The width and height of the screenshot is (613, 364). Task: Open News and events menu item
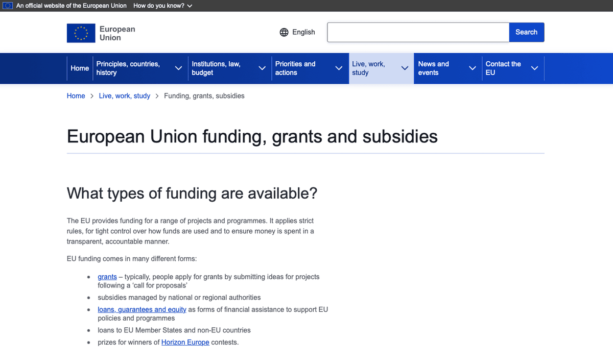(433, 68)
